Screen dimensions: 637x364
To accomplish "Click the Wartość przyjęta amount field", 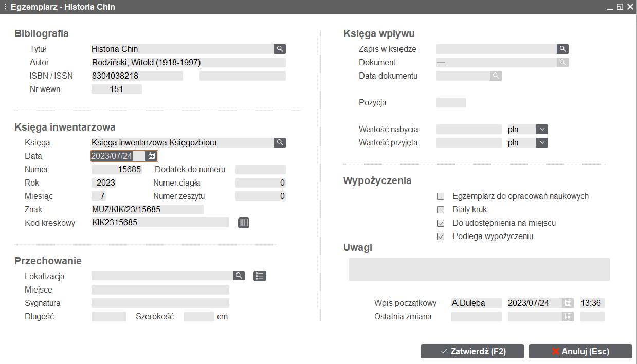I will tap(469, 142).
